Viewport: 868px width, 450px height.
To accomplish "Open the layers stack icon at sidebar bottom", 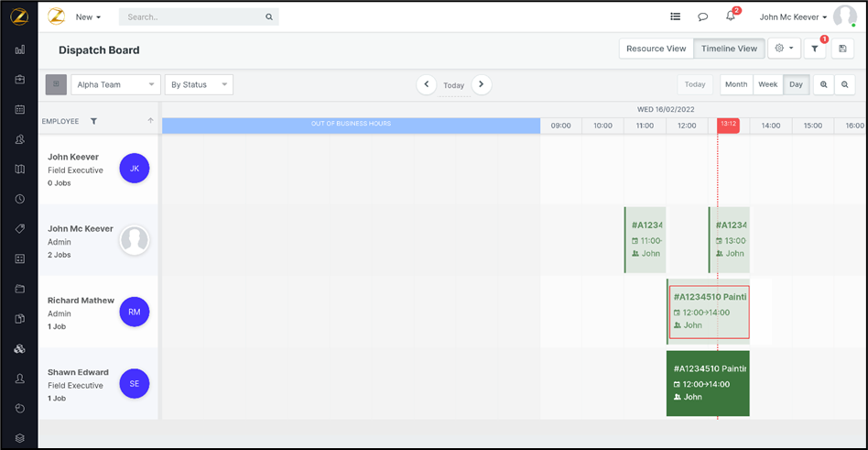I will coord(20,438).
